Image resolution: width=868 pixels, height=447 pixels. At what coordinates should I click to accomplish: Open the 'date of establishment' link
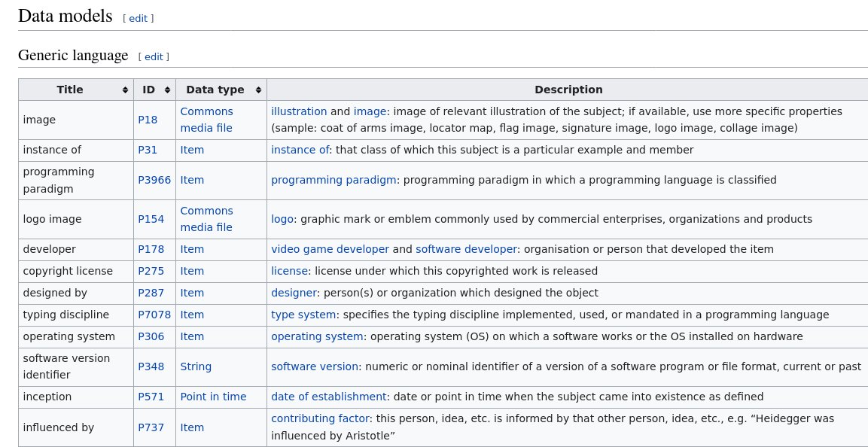click(328, 397)
